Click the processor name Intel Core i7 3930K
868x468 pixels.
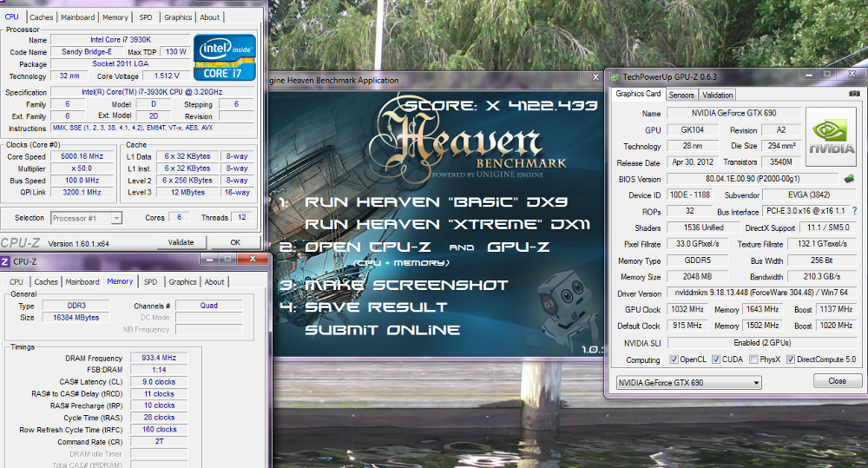(121, 40)
